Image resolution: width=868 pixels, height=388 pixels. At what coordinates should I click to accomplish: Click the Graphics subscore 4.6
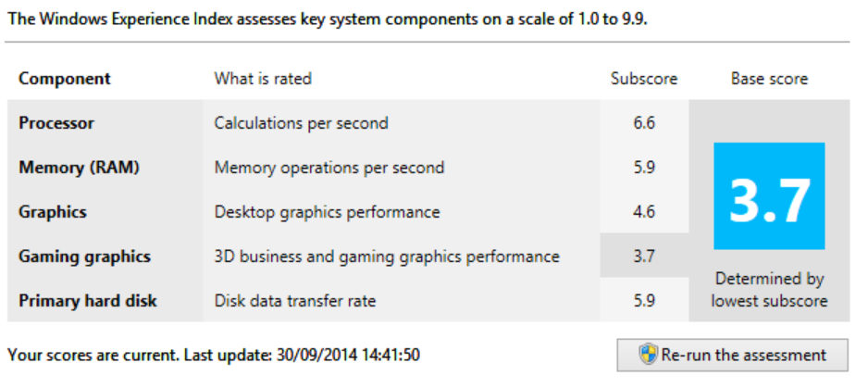pos(644,212)
